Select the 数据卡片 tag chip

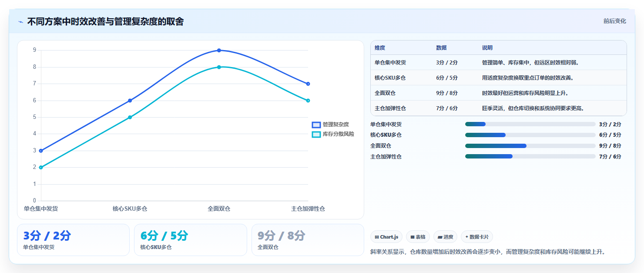476,237
